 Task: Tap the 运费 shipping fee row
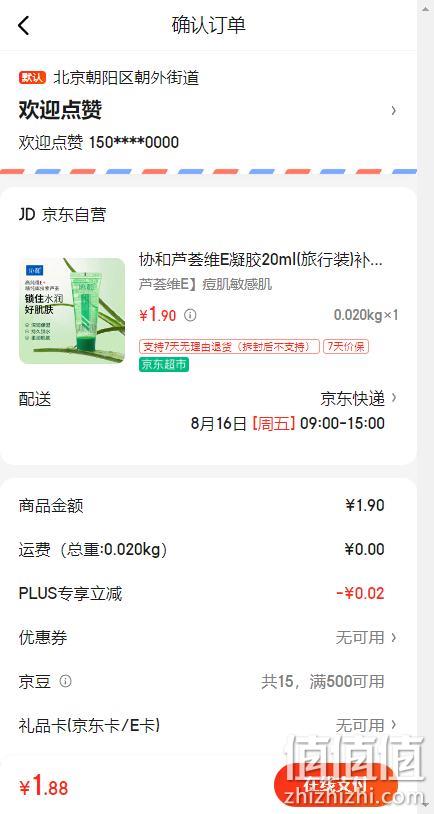pos(208,549)
